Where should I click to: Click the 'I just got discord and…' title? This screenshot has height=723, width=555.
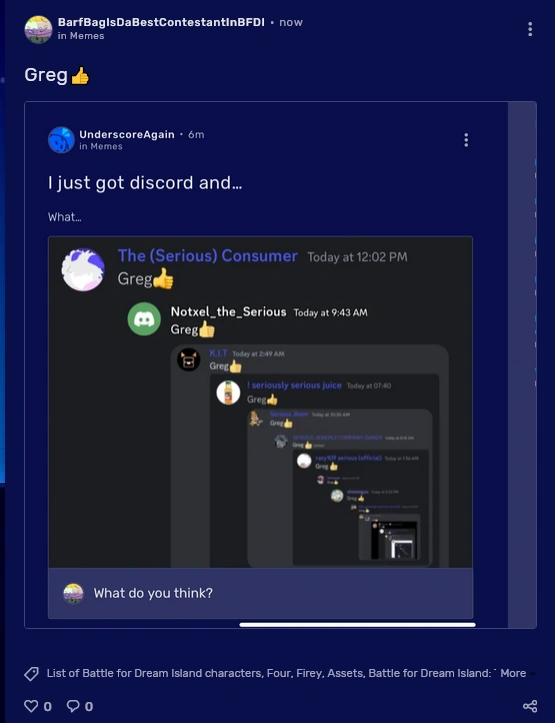tap(145, 183)
